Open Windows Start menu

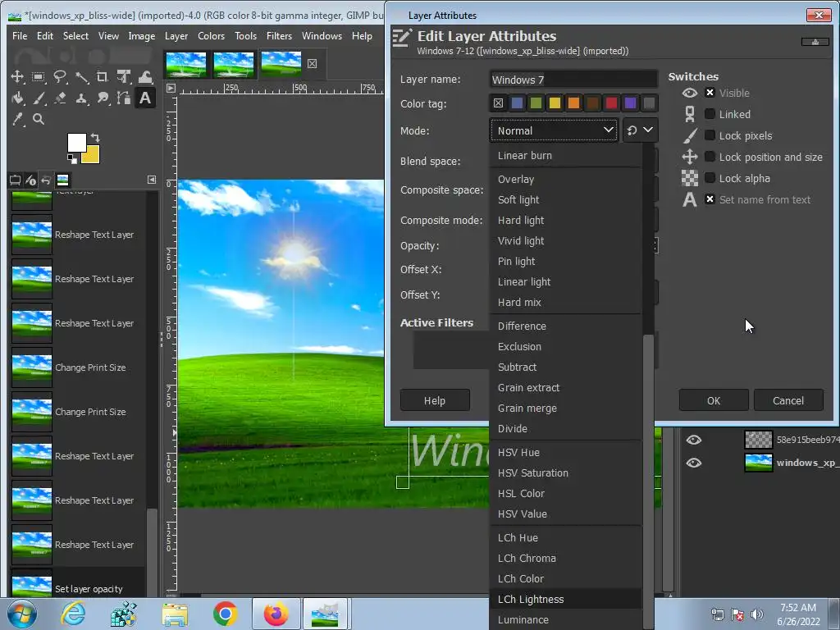22,614
